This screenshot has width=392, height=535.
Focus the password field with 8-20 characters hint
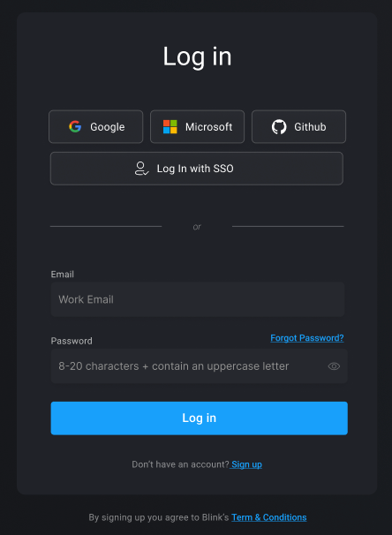pyautogui.click(x=200, y=366)
